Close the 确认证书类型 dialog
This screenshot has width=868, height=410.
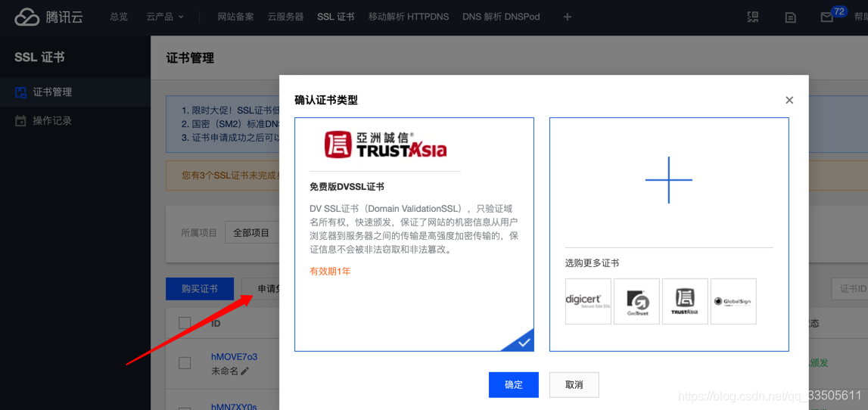pyautogui.click(x=789, y=100)
